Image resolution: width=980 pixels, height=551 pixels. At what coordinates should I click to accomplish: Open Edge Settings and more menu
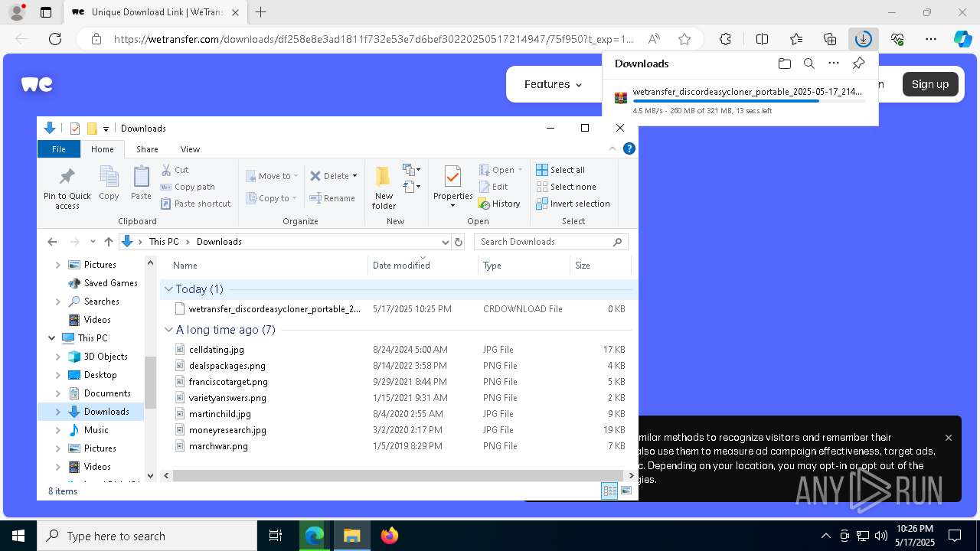click(931, 39)
